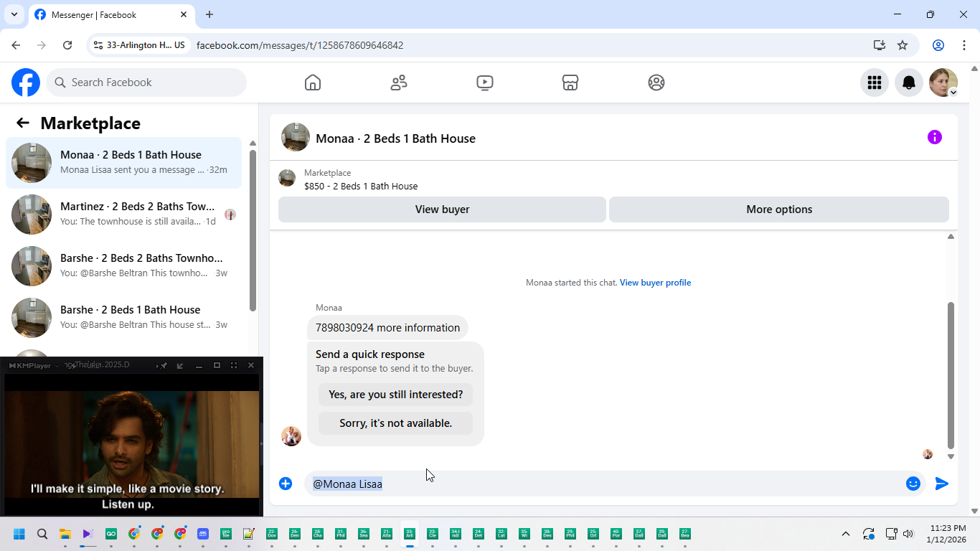The image size is (980, 551).
Task: Click the blue plus attachment icon
Action: pyautogui.click(x=286, y=484)
